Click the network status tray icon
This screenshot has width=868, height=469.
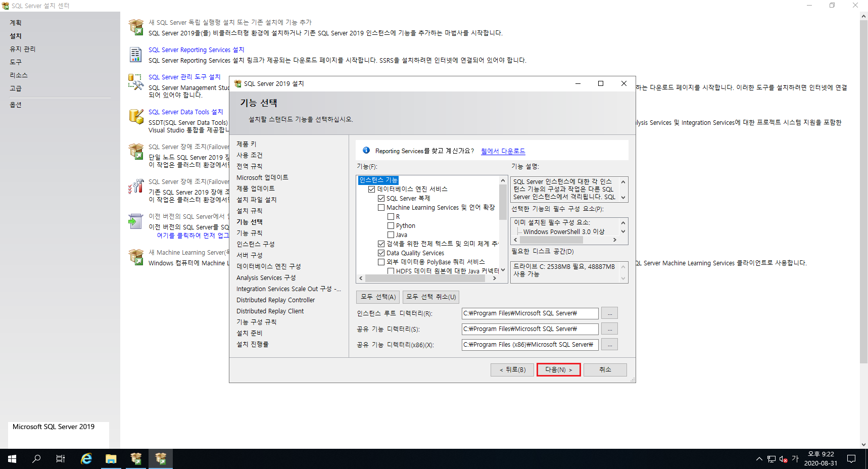(771, 459)
